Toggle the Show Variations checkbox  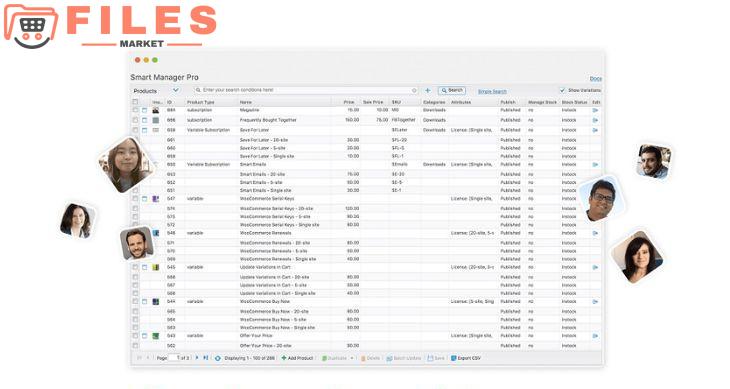click(562, 90)
